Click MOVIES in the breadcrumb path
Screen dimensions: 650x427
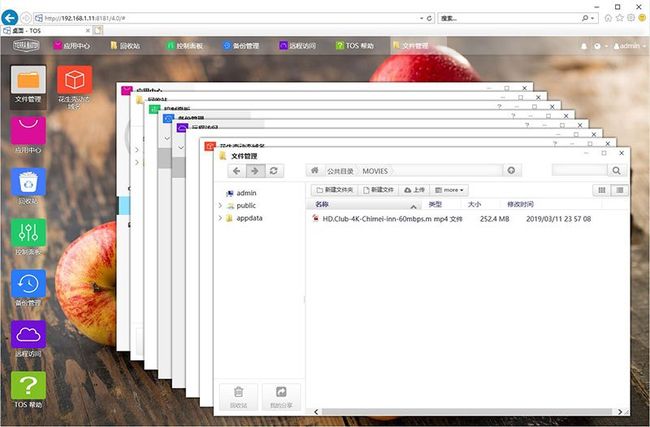pos(375,171)
